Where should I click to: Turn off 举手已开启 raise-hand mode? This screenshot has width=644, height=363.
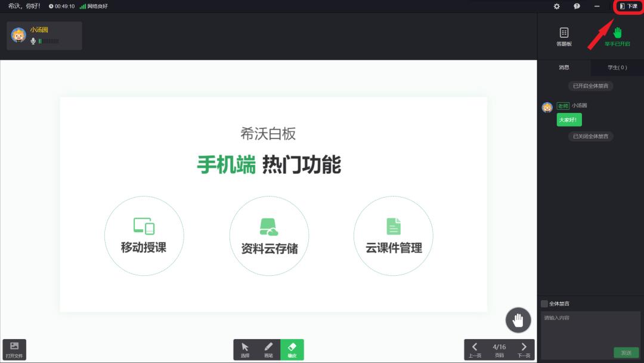(617, 37)
